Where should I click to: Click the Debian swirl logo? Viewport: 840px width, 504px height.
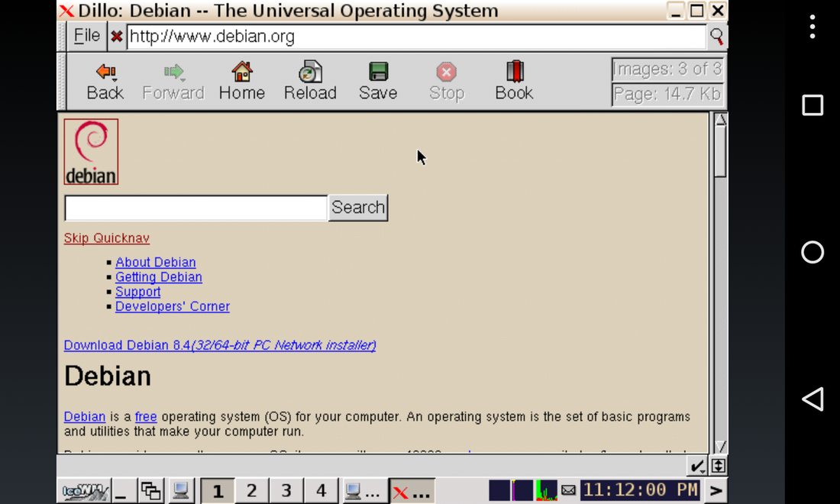coord(91,151)
